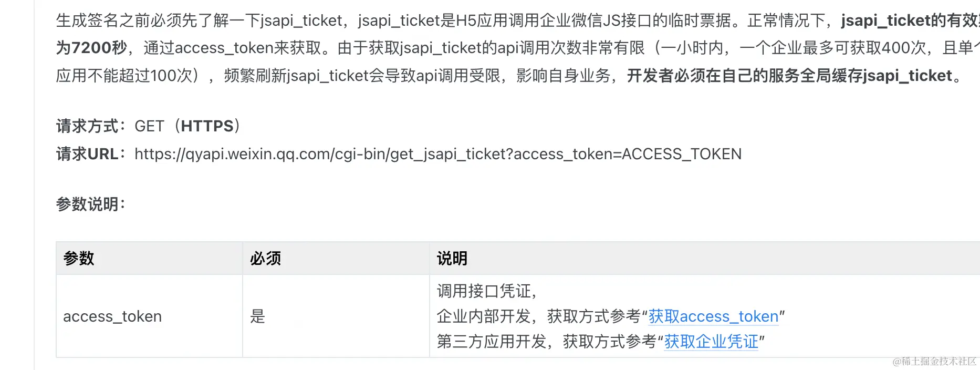Click the bold HTTPS text

click(x=207, y=126)
